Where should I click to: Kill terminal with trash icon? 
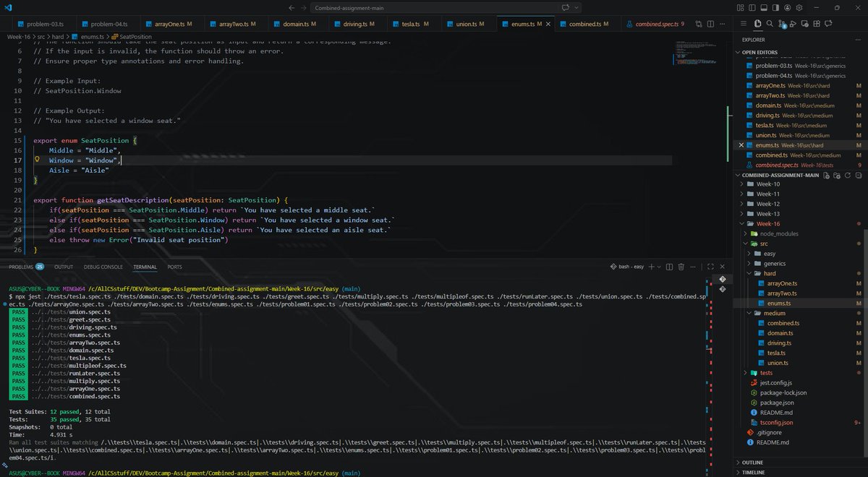coord(681,267)
